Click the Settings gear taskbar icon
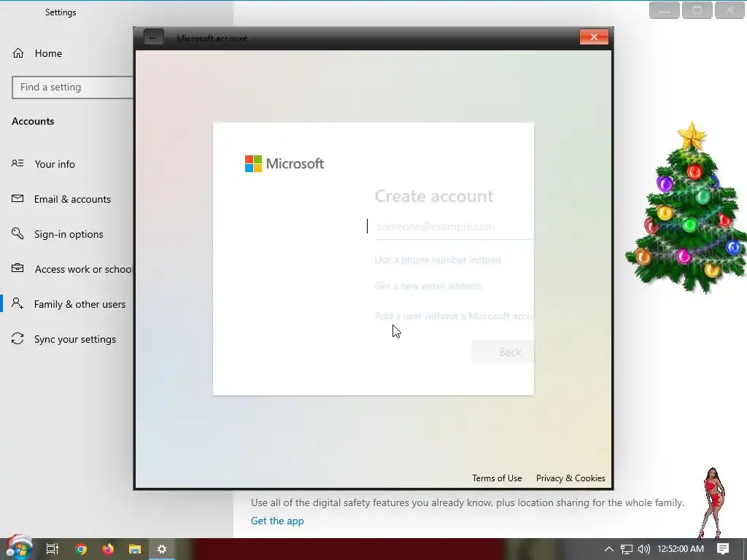Viewport: 747px width, 560px height. (162, 549)
